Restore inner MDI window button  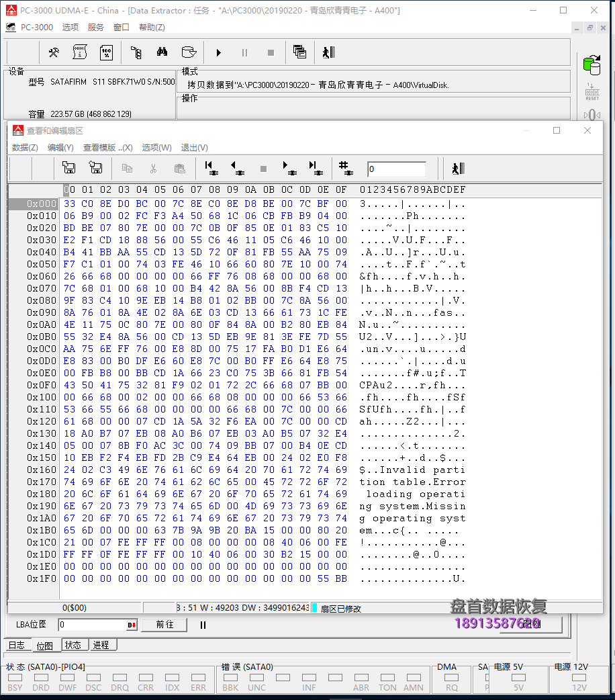(590, 28)
